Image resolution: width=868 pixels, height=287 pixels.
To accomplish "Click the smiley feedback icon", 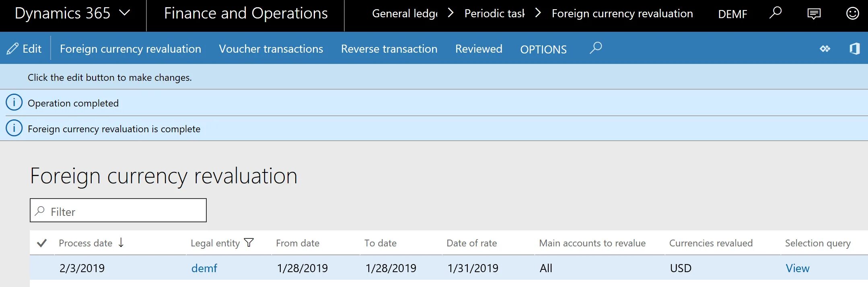I will 852,14.
